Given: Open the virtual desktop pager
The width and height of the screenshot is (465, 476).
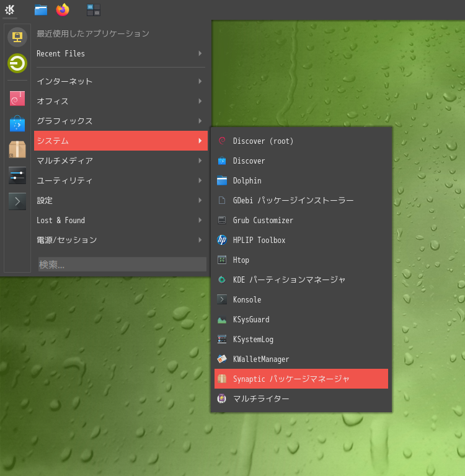Looking at the screenshot, I should 94,10.
